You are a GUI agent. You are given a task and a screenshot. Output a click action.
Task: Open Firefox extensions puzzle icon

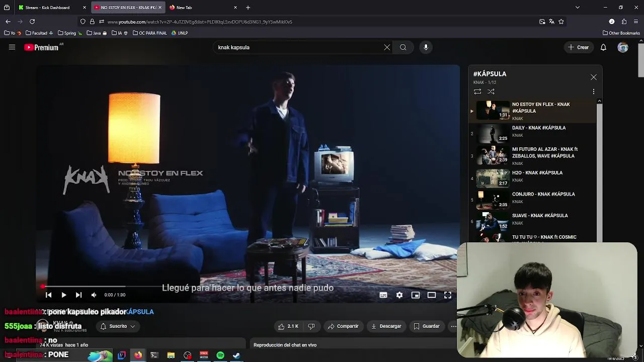coord(624,22)
